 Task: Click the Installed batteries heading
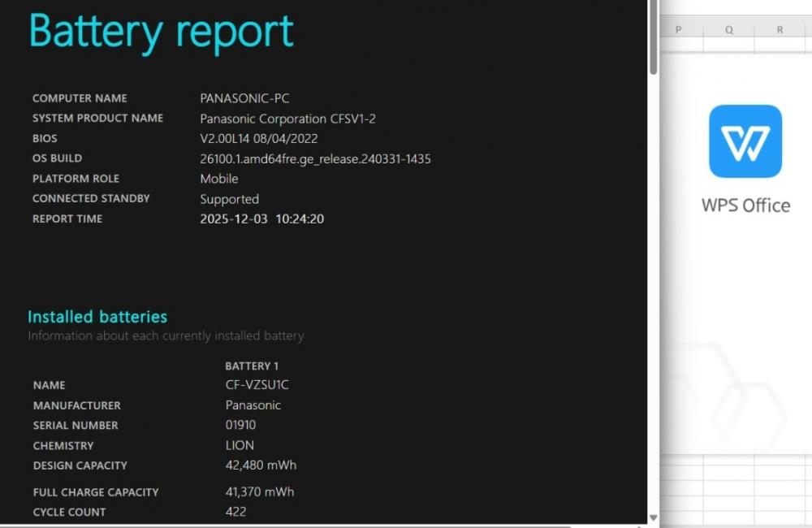pos(97,317)
